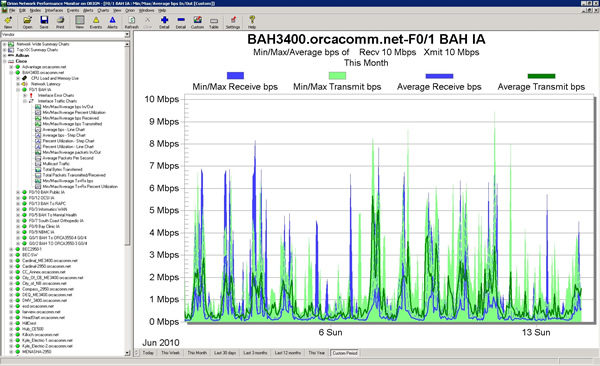Open the Vendor grouping dropdown
The height and width of the screenshot is (366, 600).
click(x=65, y=35)
